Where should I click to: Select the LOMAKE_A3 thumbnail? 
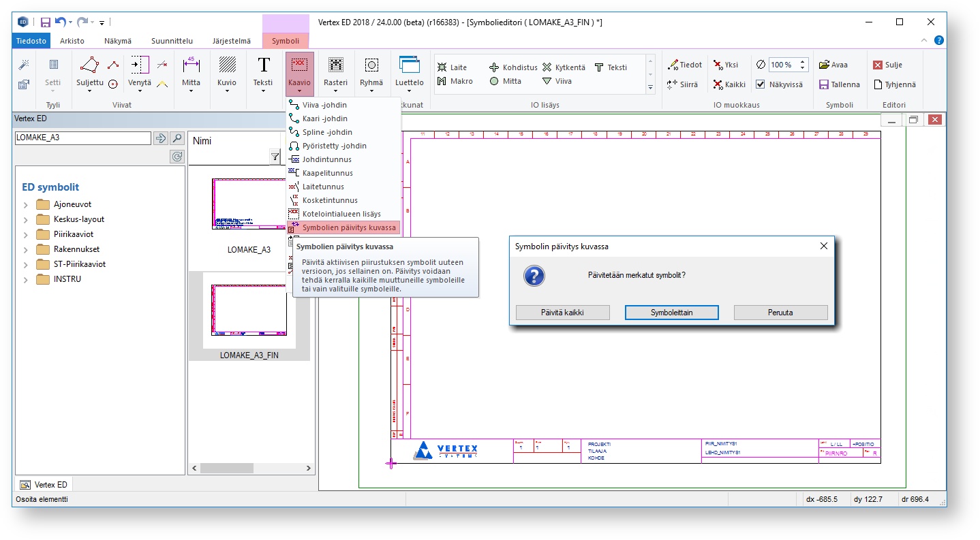tap(249, 204)
